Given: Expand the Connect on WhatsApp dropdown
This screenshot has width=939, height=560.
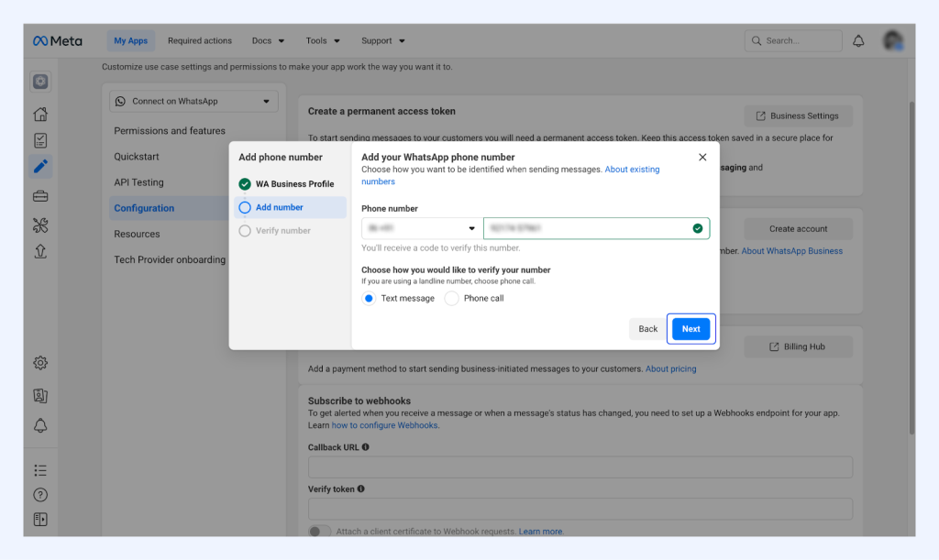Looking at the screenshot, I should (x=193, y=101).
